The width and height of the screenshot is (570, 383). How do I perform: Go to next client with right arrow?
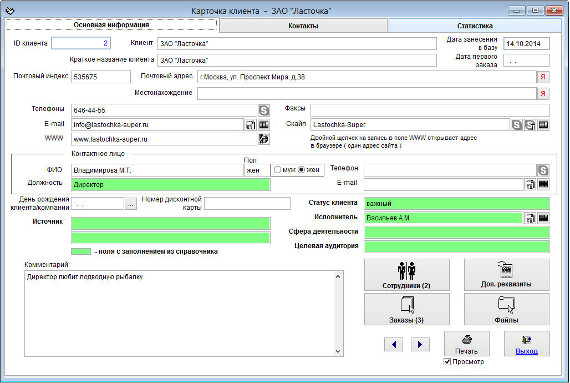pos(420,344)
